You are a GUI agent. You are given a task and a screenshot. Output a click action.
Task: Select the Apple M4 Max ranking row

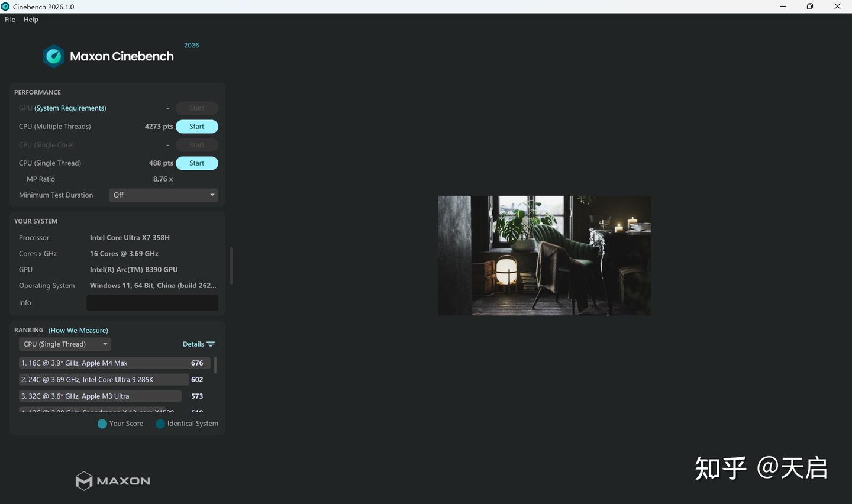click(115, 363)
